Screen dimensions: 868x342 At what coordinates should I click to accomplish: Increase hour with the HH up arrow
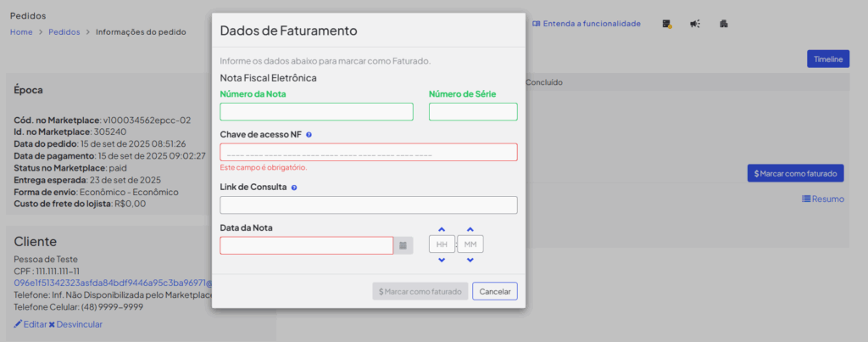tap(441, 229)
